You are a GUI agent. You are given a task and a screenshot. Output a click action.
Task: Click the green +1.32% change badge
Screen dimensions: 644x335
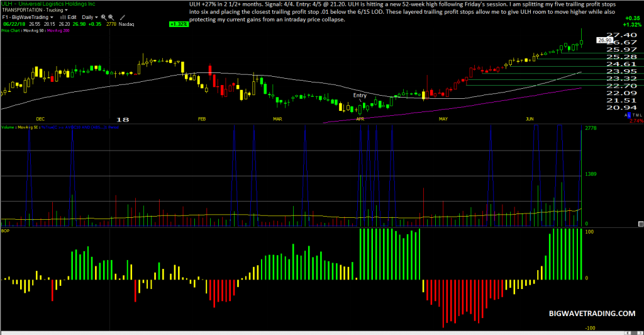(x=179, y=25)
